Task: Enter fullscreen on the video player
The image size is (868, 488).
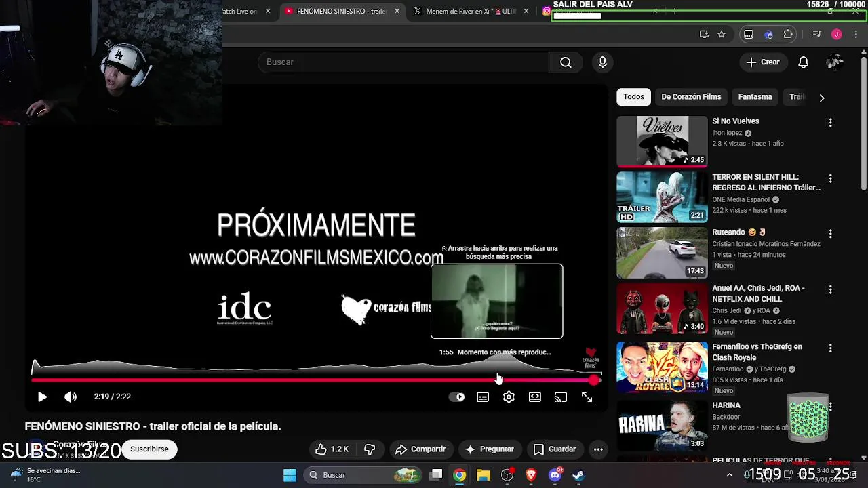Action: point(587,397)
